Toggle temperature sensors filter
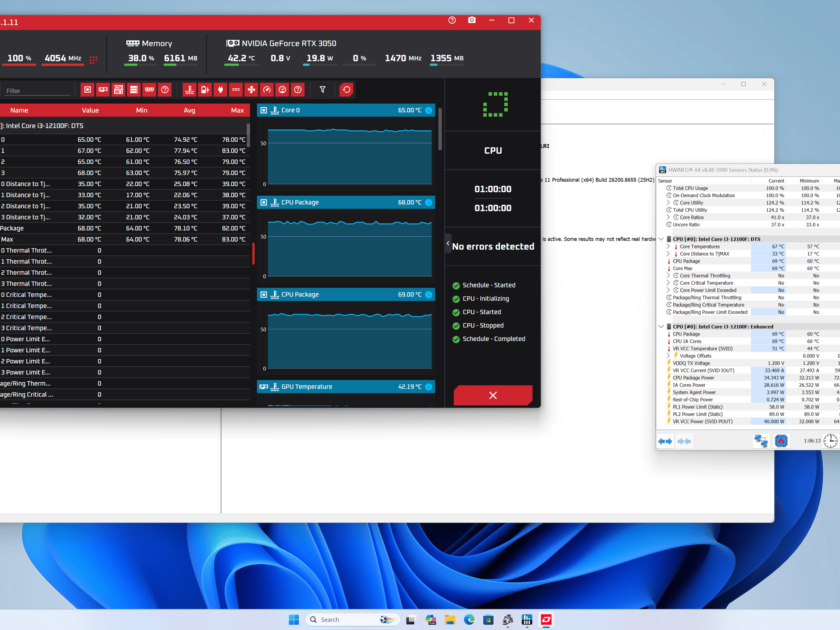Screen dimensions: 840x630 click(x=189, y=89)
